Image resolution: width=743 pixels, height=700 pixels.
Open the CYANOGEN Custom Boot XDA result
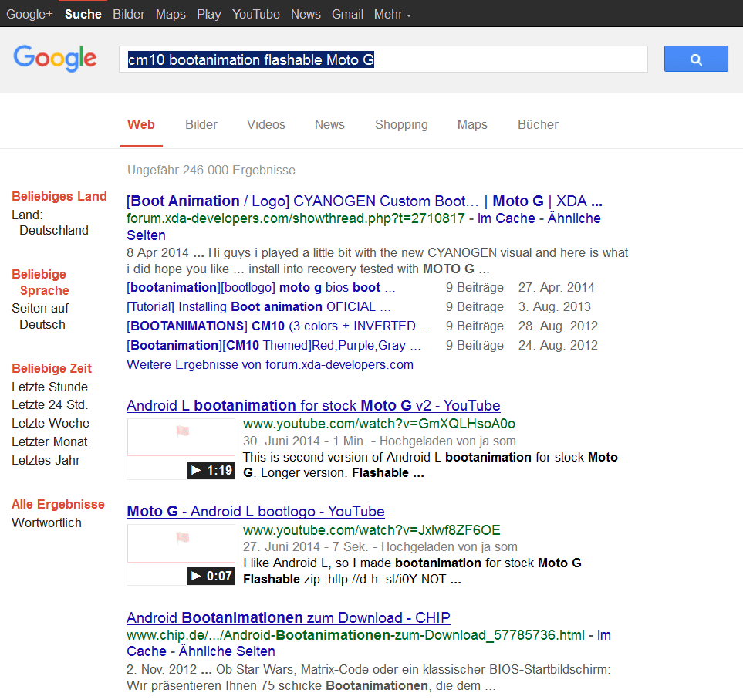(364, 201)
